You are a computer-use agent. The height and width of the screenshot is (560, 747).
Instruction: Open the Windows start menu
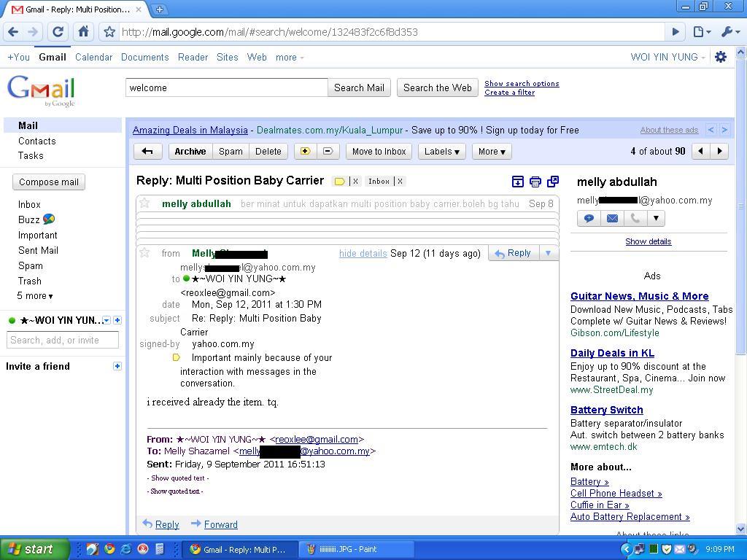click(34, 549)
